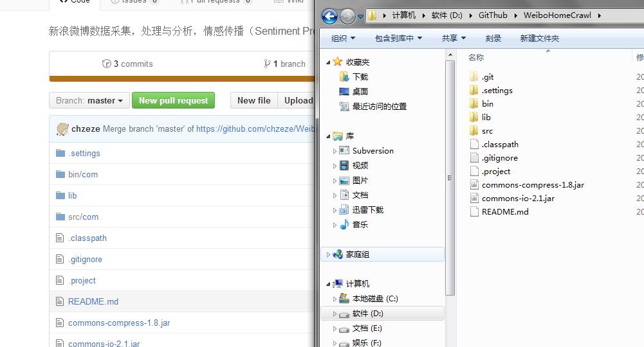The height and width of the screenshot is (347, 644).
Task: Open the 共享 toolbar menu
Action: tap(454, 38)
